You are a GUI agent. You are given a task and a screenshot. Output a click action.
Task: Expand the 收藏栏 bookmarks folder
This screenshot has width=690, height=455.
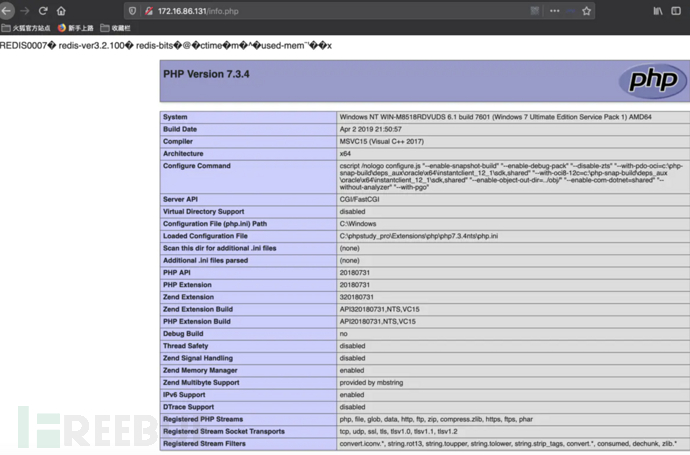coord(116,28)
